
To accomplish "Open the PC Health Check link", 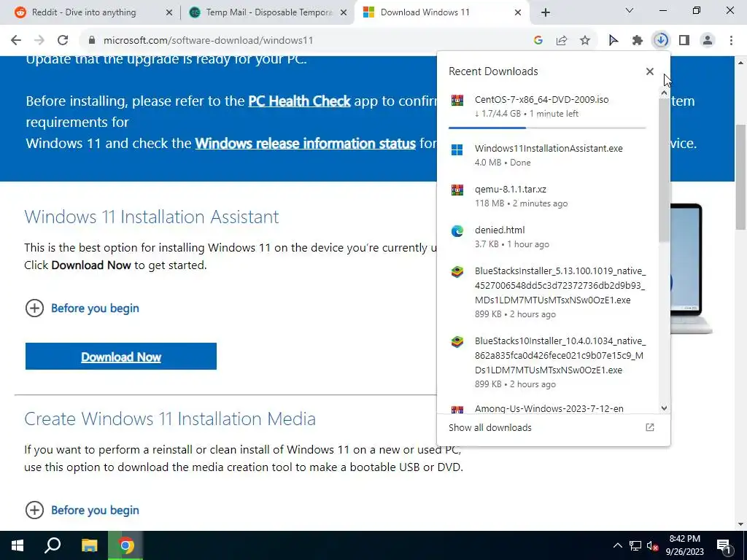I will [299, 101].
